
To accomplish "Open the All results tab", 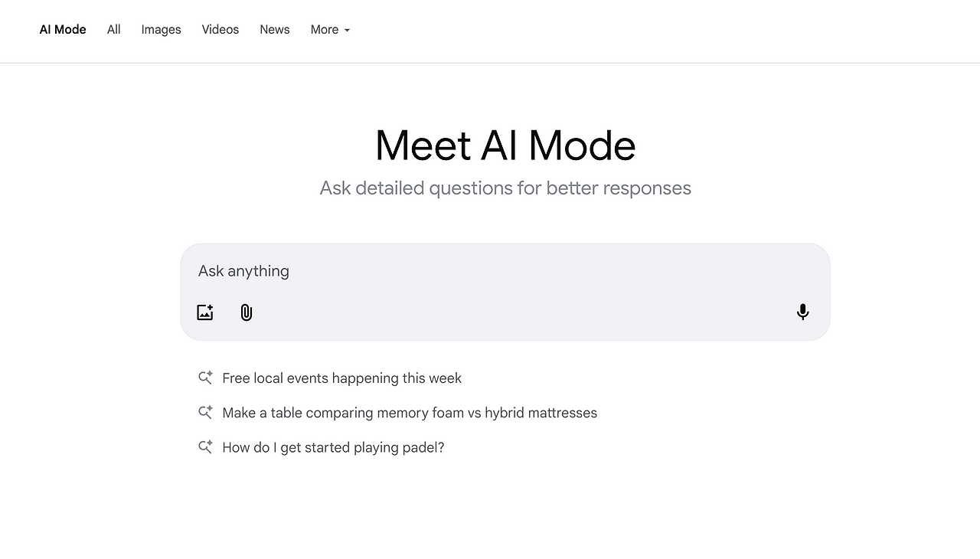I will tap(114, 30).
